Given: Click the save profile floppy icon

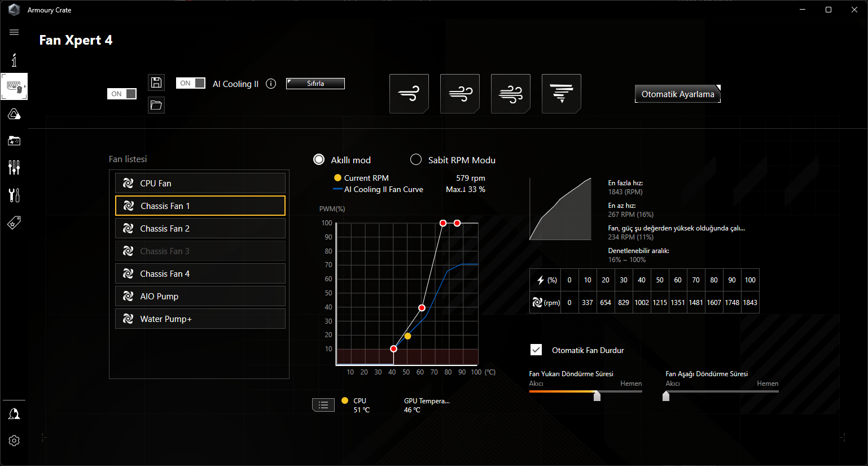Looking at the screenshot, I should coord(156,82).
